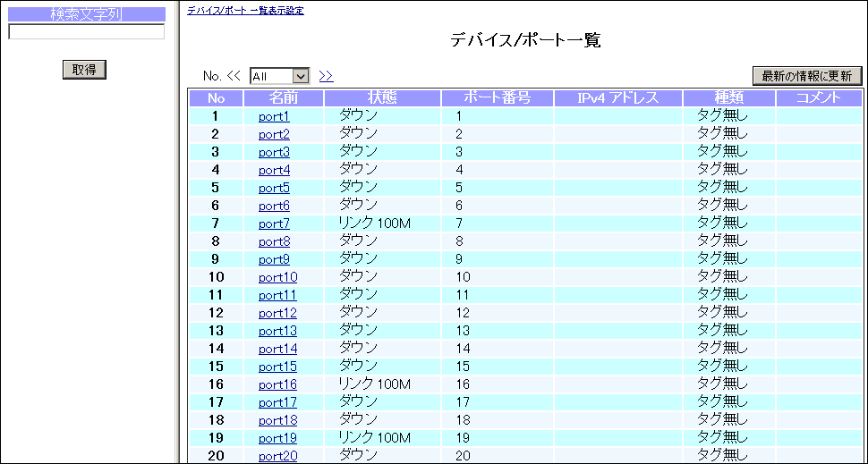Screen dimensions: 868x464
Task: Open the port10 link
Action: point(278,277)
